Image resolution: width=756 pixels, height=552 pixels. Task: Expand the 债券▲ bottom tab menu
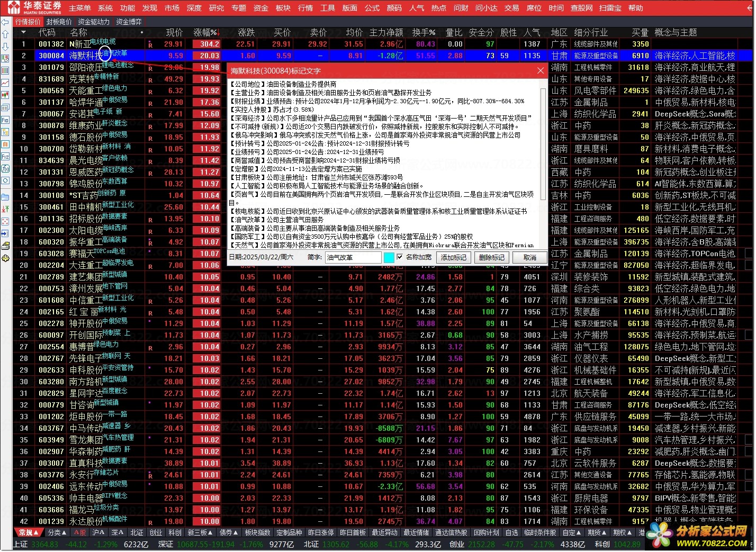(x=229, y=532)
